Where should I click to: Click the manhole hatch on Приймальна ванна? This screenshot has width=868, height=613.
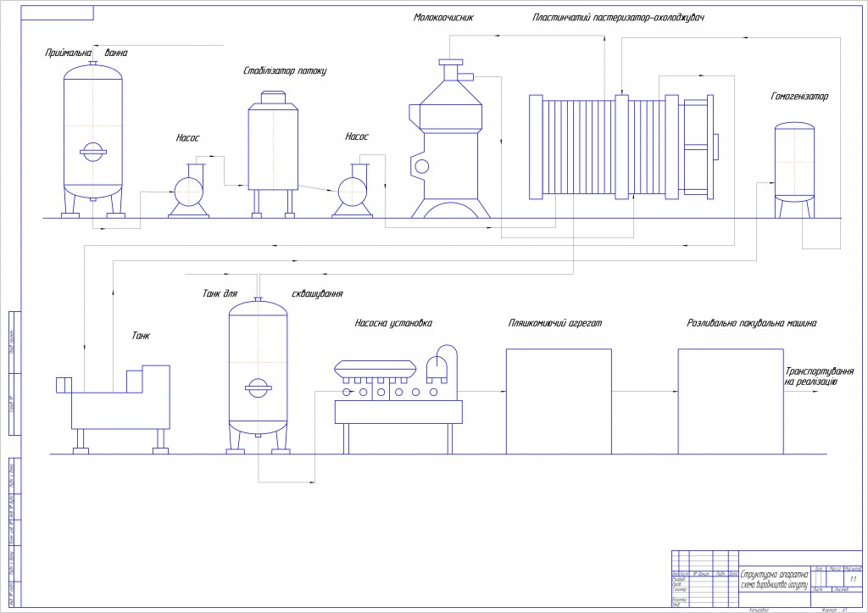93,151
